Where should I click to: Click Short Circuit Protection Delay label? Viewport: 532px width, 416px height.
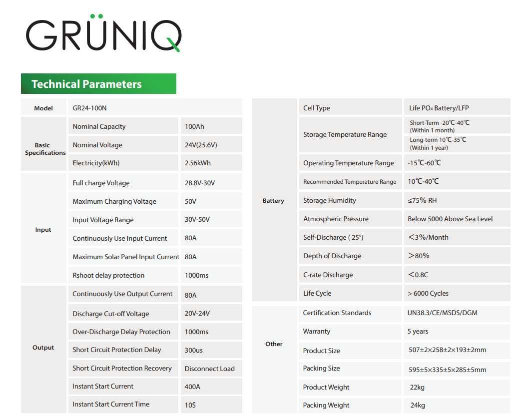[117, 350]
